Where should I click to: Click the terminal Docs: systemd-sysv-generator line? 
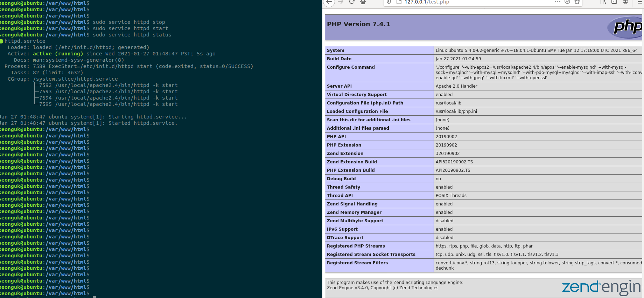[x=69, y=60]
